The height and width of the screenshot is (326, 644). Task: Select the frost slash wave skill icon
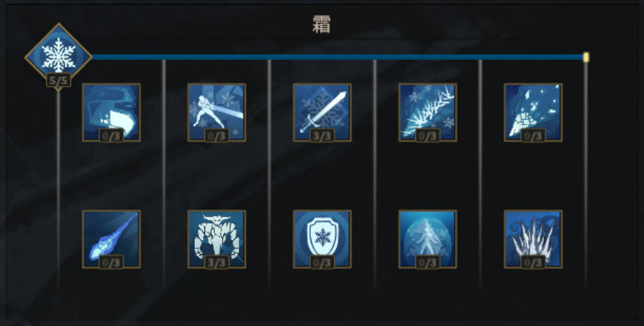click(x=111, y=113)
